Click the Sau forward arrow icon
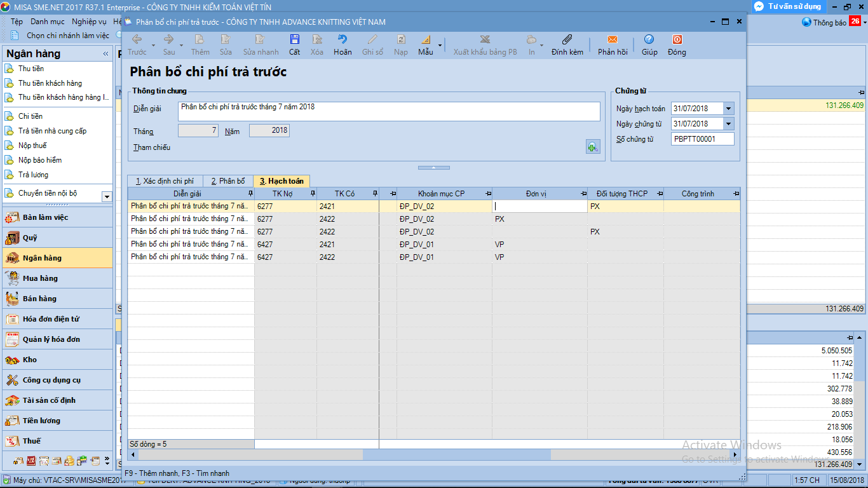The height and width of the screenshot is (488, 868). point(169,39)
